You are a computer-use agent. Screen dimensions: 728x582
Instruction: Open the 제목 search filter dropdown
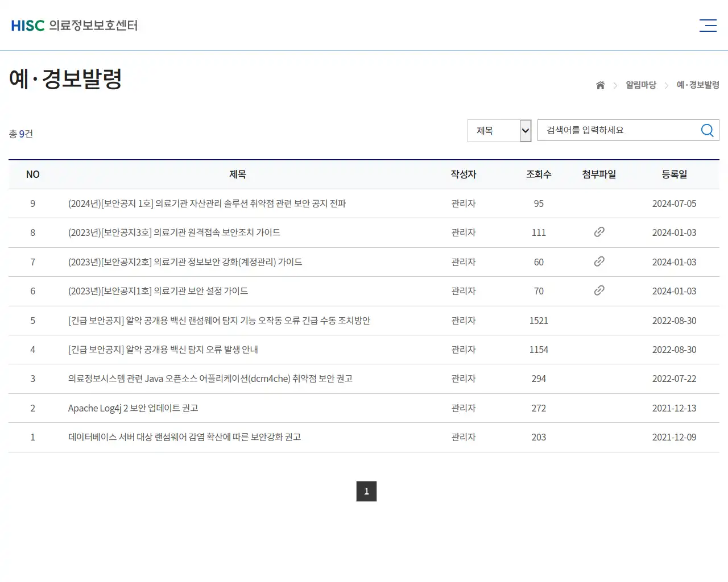(x=499, y=130)
